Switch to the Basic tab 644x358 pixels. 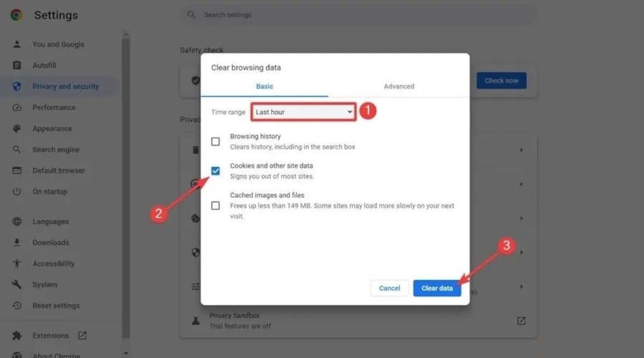point(265,86)
